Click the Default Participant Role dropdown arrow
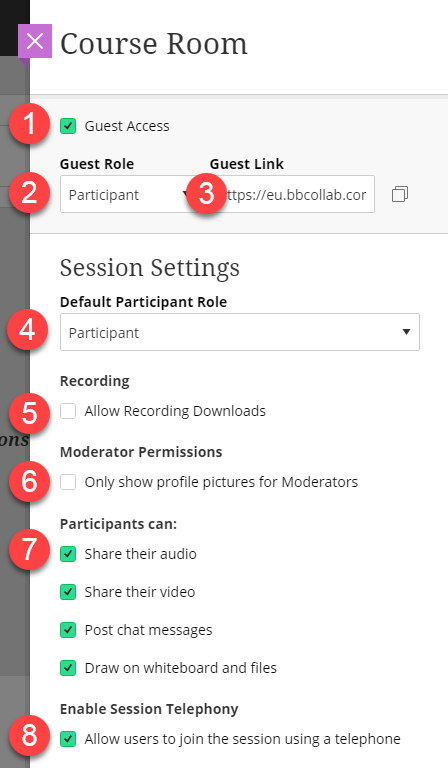Viewport: 448px width, 768px height. click(x=406, y=332)
